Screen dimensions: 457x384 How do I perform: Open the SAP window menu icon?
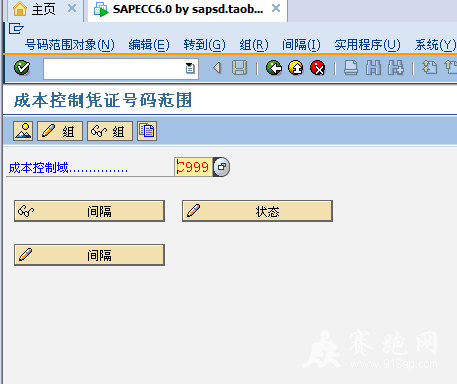[x=16, y=29]
